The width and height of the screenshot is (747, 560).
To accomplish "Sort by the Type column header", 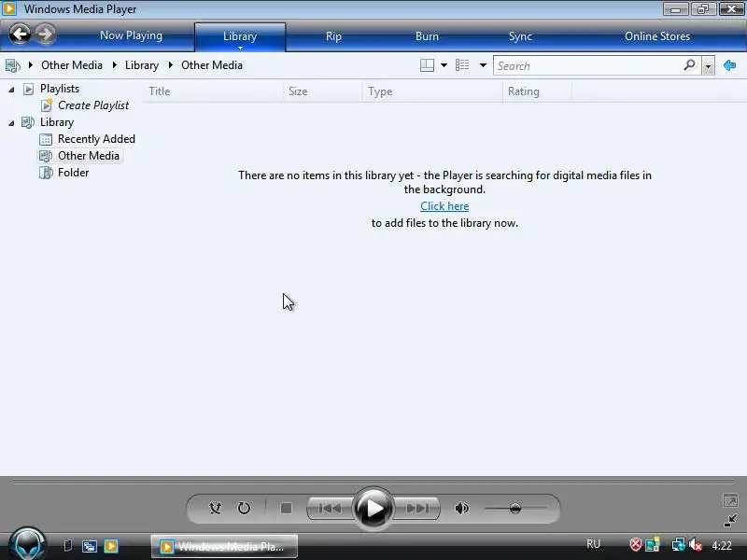I will (432, 91).
